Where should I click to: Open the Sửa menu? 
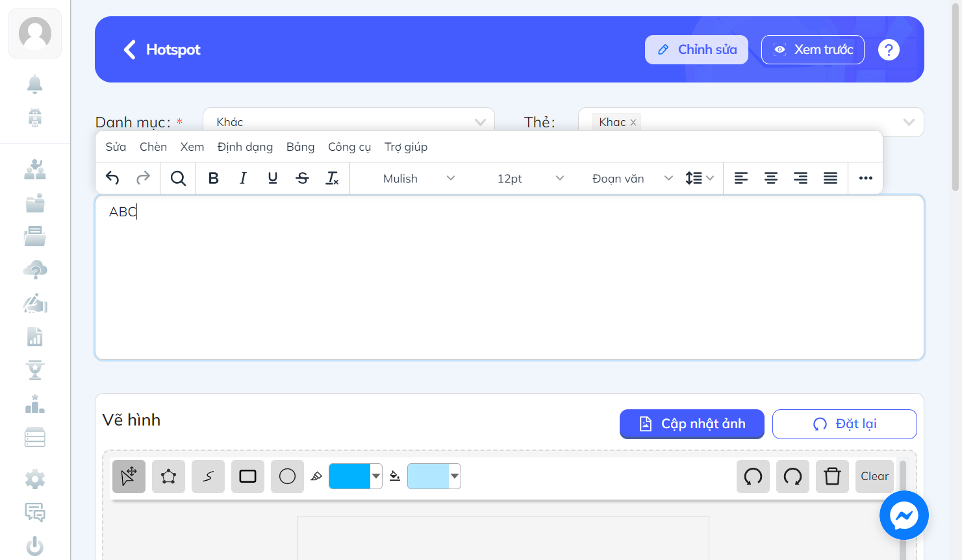pos(116,147)
